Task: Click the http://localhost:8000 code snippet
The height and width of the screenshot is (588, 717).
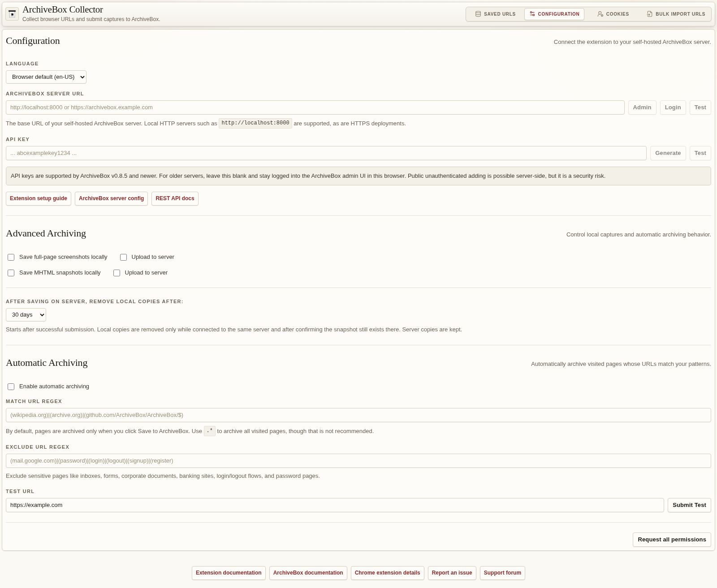Action: pos(255,123)
